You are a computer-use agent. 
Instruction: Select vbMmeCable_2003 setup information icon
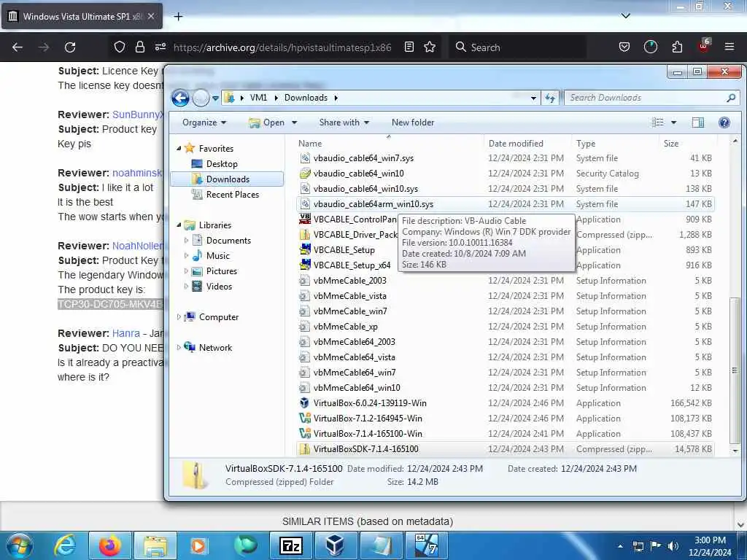tap(305, 281)
